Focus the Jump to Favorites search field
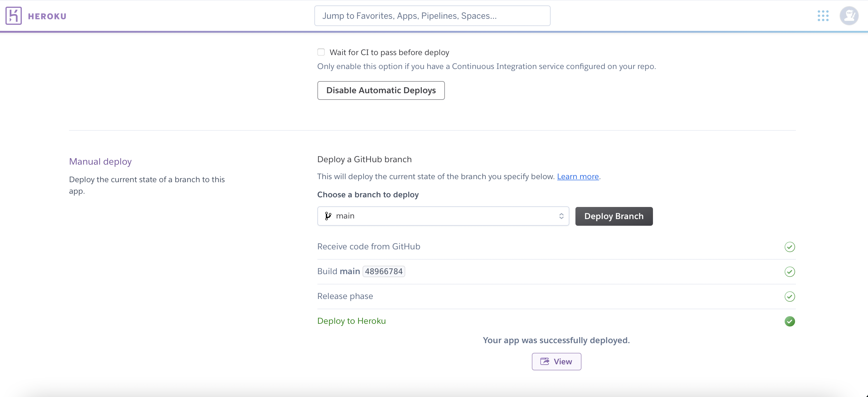Image resolution: width=868 pixels, height=397 pixels. pyautogui.click(x=432, y=16)
